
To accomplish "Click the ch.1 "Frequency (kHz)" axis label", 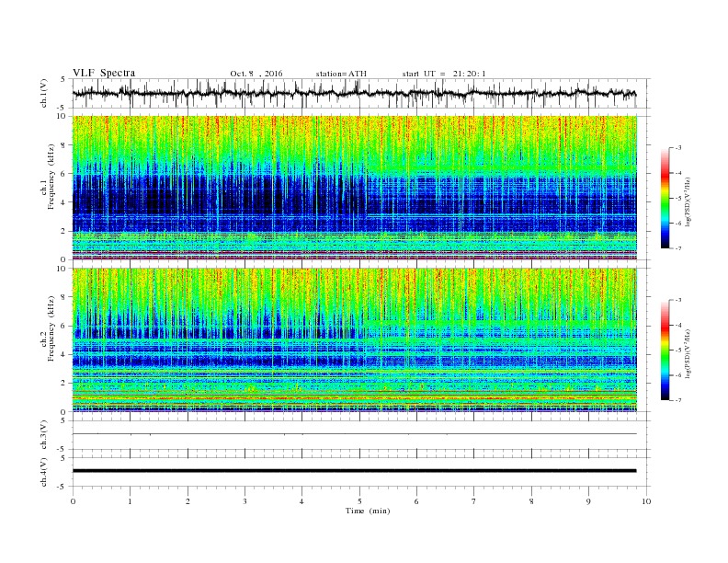I will point(51,177).
